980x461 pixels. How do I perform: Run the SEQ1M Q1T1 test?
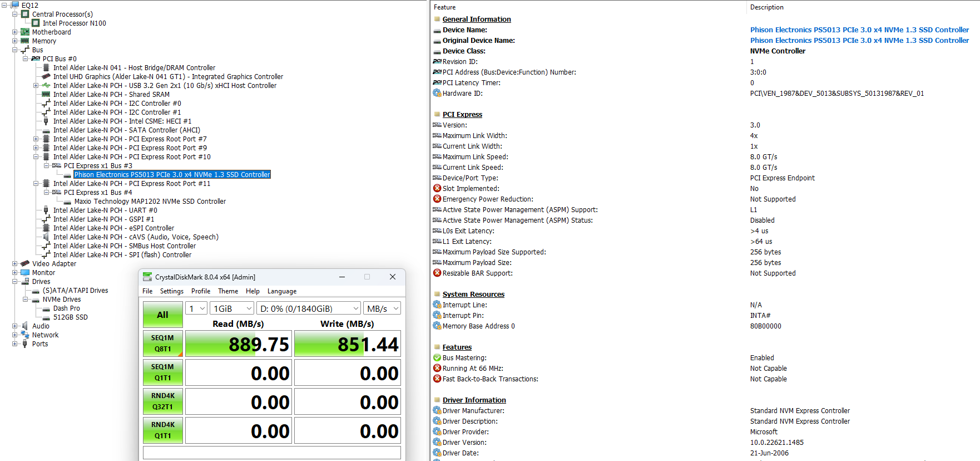(162, 372)
